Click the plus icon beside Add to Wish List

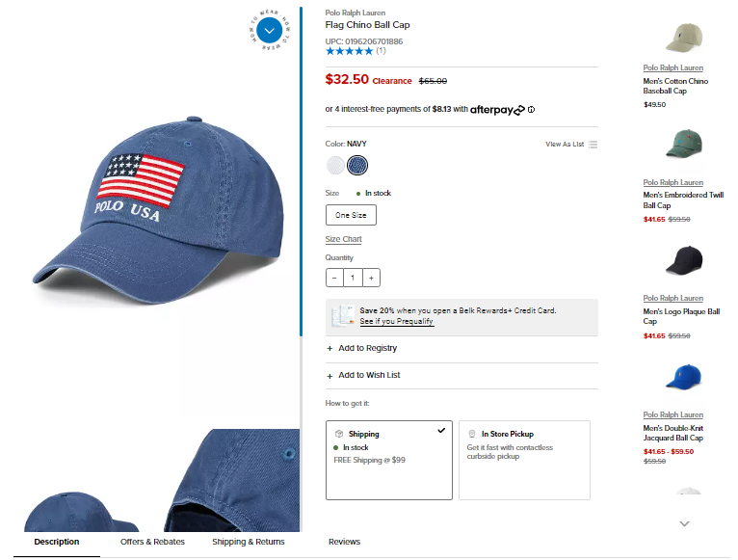[329, 376]
